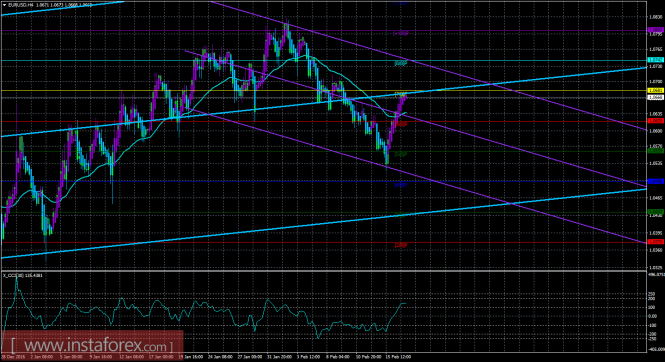This screenshot has height=362, width=665.
Task: Select the teal moving average line near its peak
Action: click(305, 56)
